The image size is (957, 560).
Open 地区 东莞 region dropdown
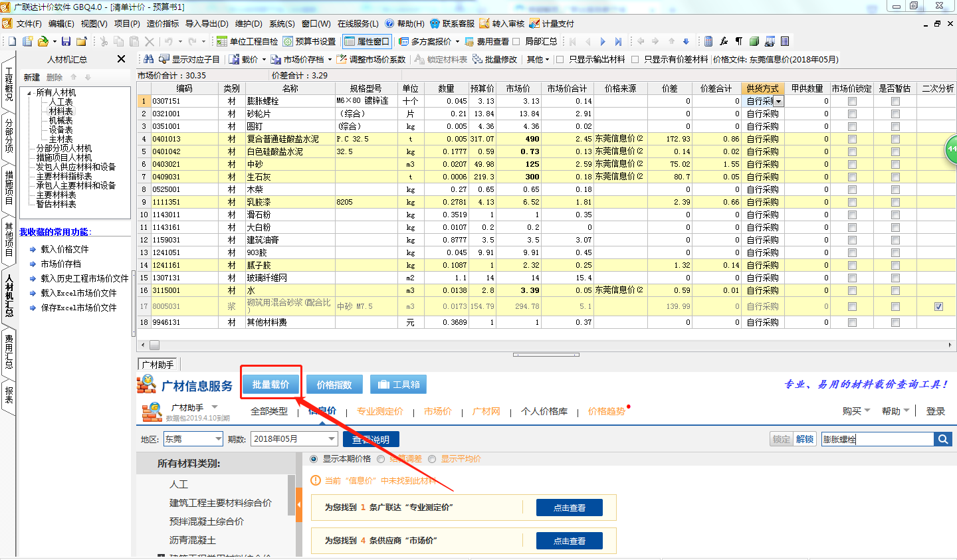coord(218,439)
